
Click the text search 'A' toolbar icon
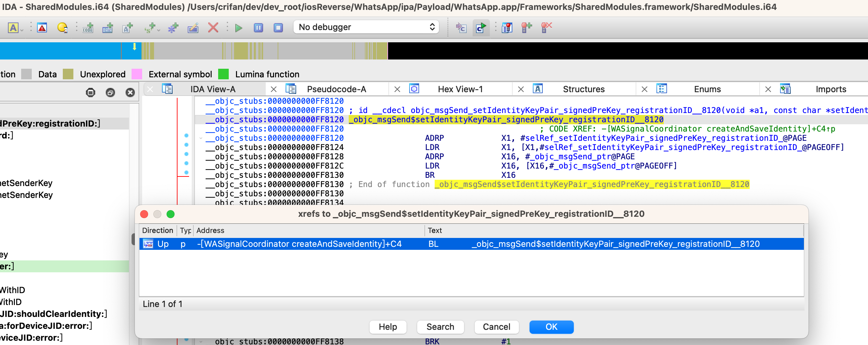[x=13, y=27]
